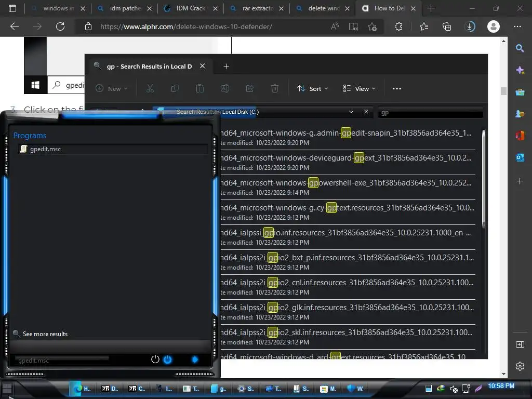The height and width of the screenshot is (399, 532).
Task: Select the admin-gpedit-snapin search result
Action: 348,137
